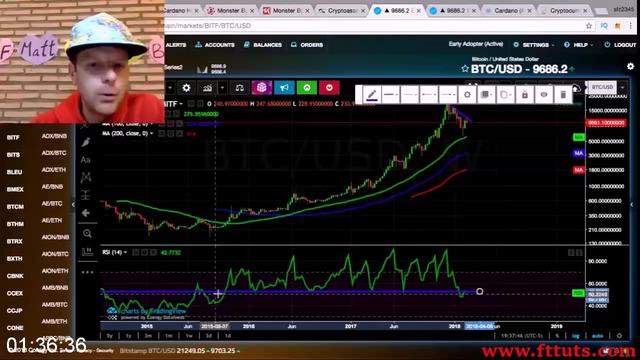Click the red down-arrow sell button
640x360 pixels.
coord(329,87)
